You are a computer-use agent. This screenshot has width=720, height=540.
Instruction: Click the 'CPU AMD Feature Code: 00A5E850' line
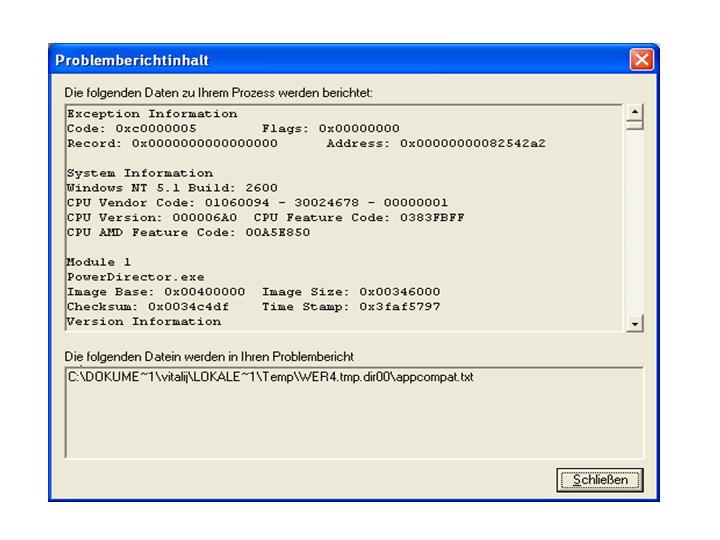(x=188, y=232)
